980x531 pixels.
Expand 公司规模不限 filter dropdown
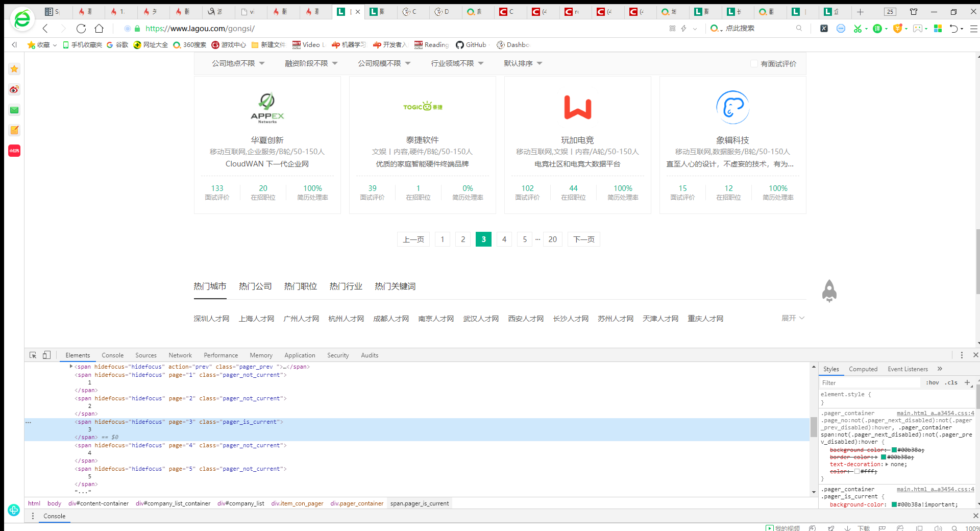point(384,63)
